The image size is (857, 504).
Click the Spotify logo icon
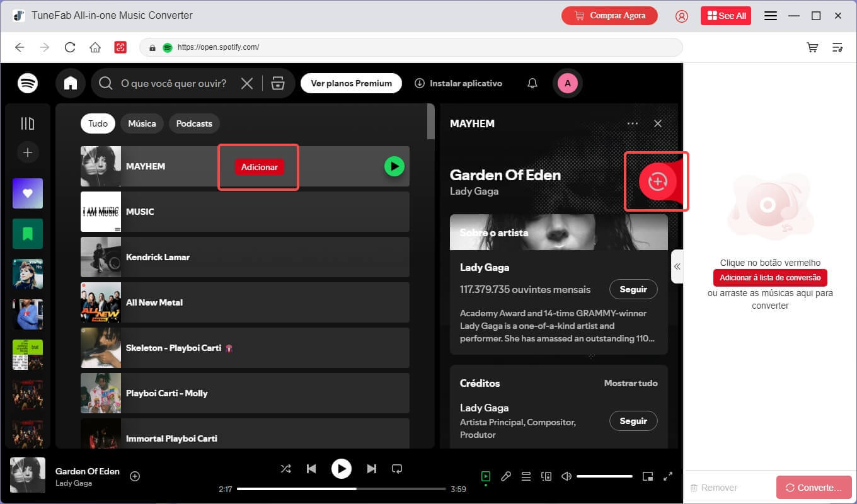point(28,83)
